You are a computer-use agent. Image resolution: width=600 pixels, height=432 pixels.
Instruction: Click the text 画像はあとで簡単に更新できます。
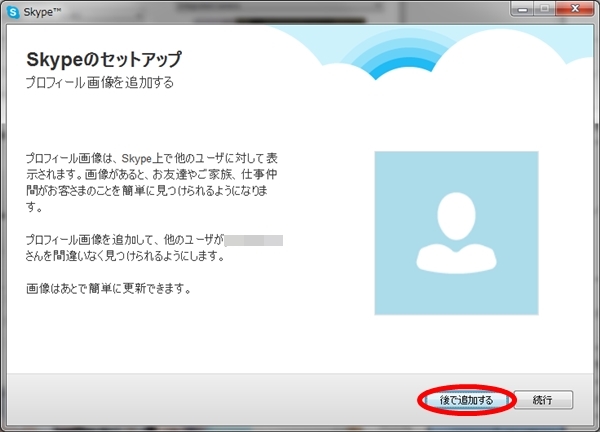pyautogui.click(x=109, y=289)
